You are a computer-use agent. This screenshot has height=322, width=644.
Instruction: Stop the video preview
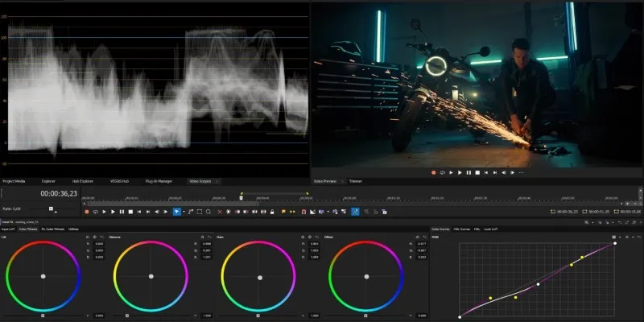[477, 173]
